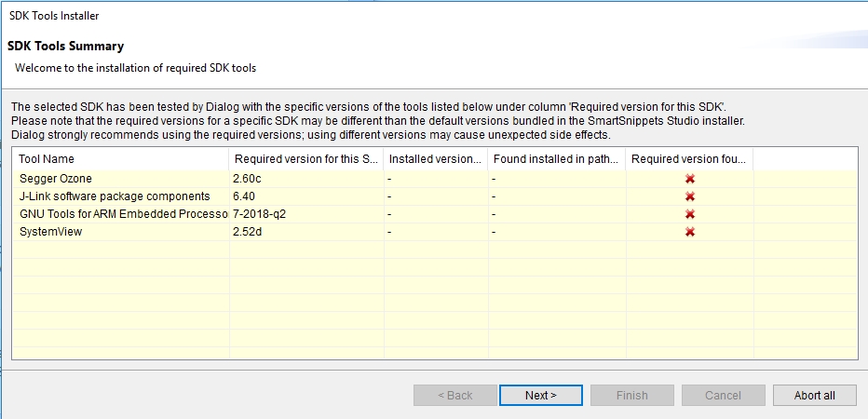Select the Found installed in path header
Image resolution: width=868 pixels, height=419 pixels.
point(556,159)
